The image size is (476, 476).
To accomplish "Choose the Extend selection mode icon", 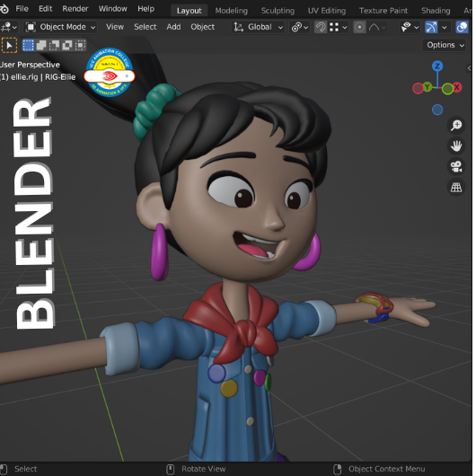I will pos(41,46).
